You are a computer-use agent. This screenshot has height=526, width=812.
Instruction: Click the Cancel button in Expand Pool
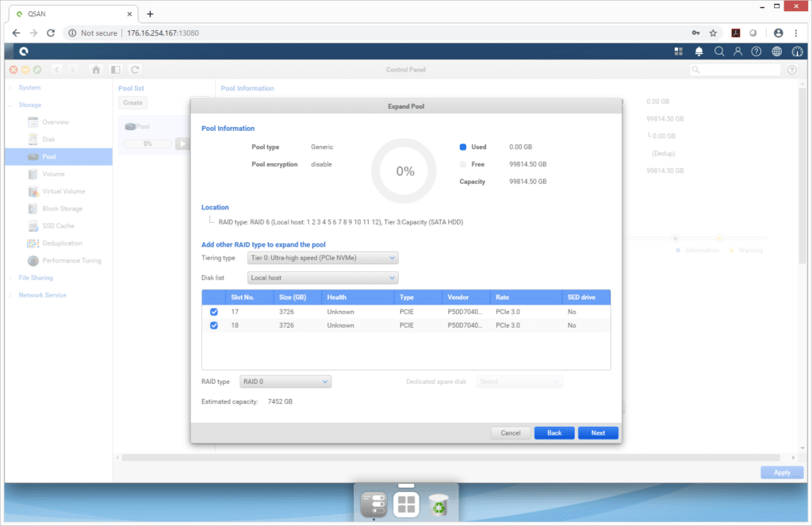click(x=510, y=432)
